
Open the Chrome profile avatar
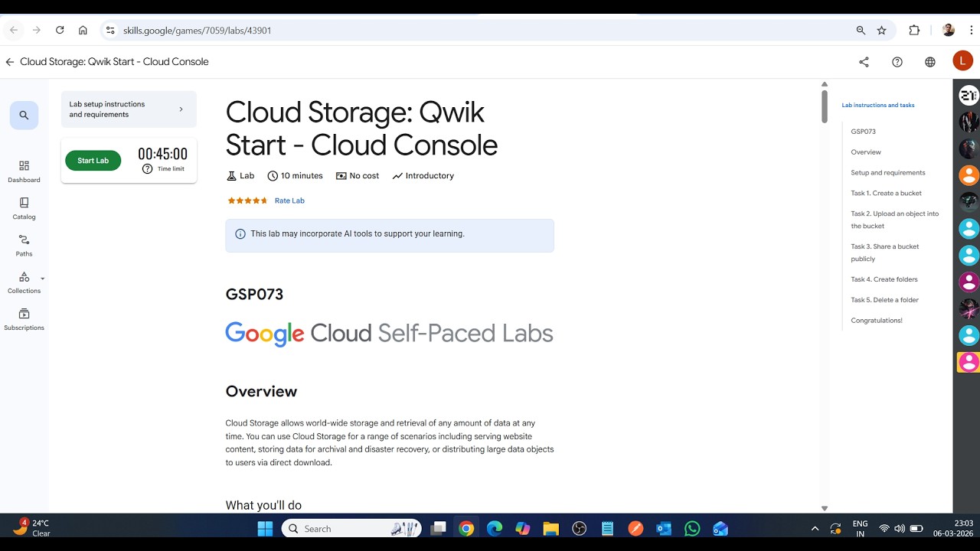click(x=949, y=31)
